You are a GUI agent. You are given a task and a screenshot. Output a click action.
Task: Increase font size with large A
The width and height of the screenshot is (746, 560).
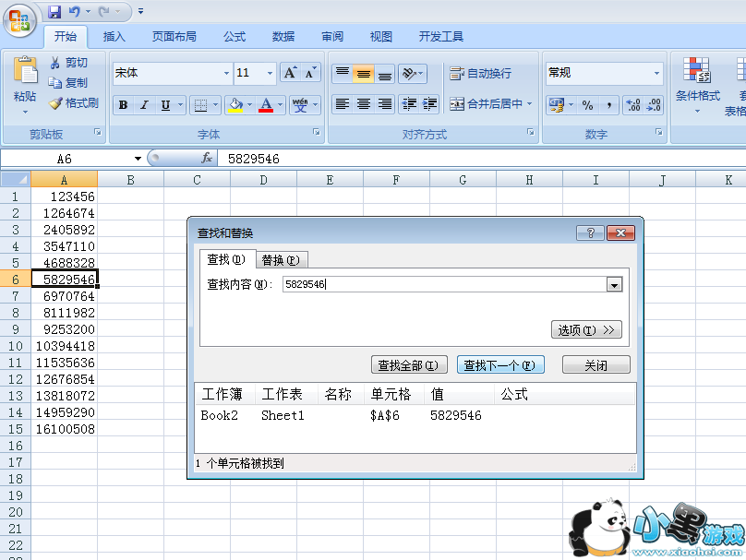[290, 73]
